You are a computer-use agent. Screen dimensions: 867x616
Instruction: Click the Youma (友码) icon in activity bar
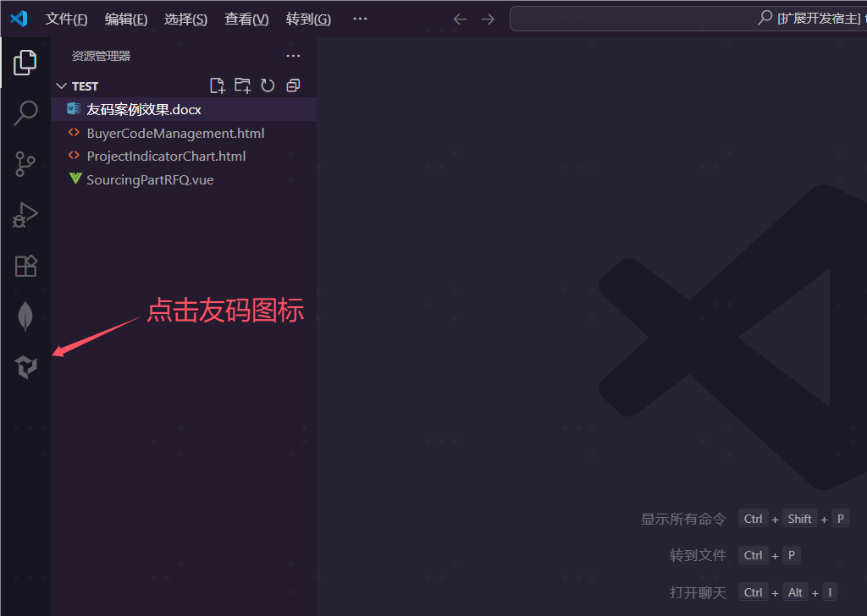click(x=25, y=366)
